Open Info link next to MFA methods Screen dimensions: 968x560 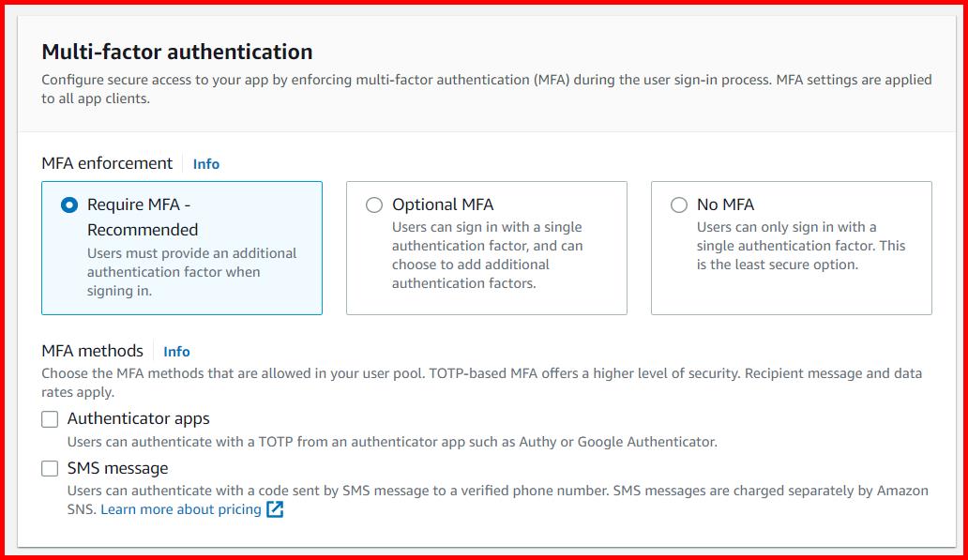coord(176,352)
